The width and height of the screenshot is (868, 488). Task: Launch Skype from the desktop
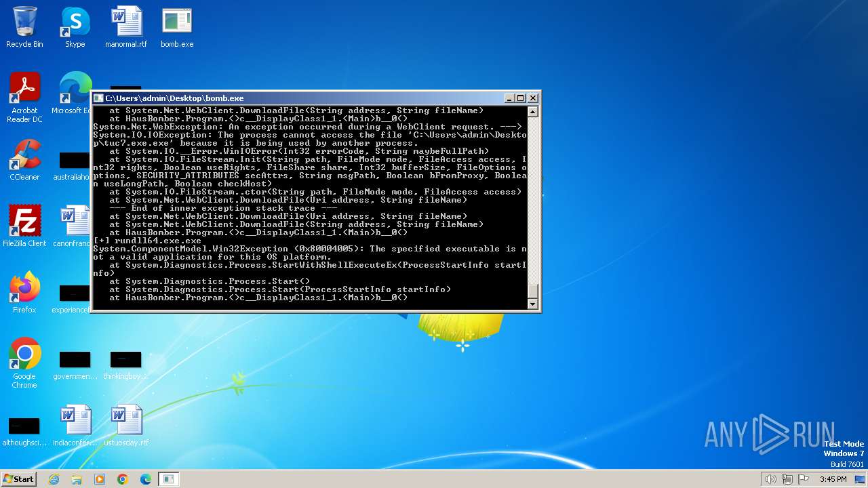coord(75,27)
